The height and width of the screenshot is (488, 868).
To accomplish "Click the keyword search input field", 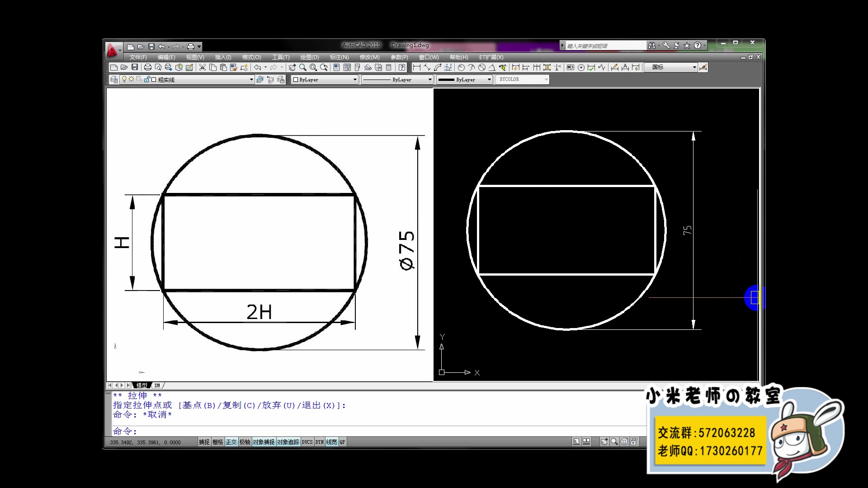I will [605, 46].
